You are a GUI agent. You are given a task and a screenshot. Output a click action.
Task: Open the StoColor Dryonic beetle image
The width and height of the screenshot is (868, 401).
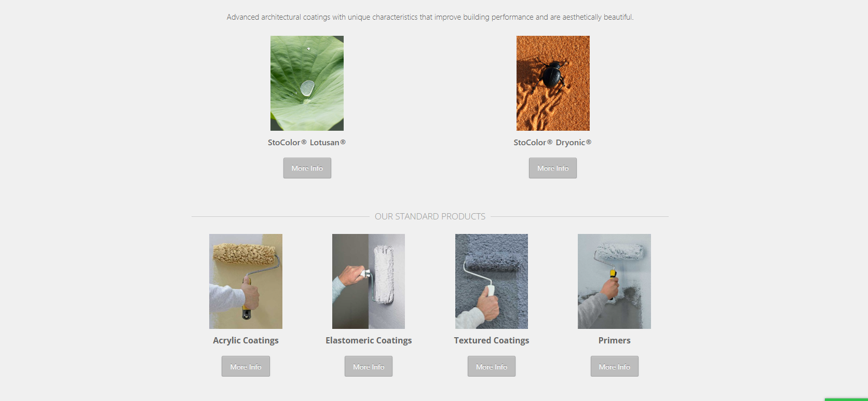click(553, 83)
